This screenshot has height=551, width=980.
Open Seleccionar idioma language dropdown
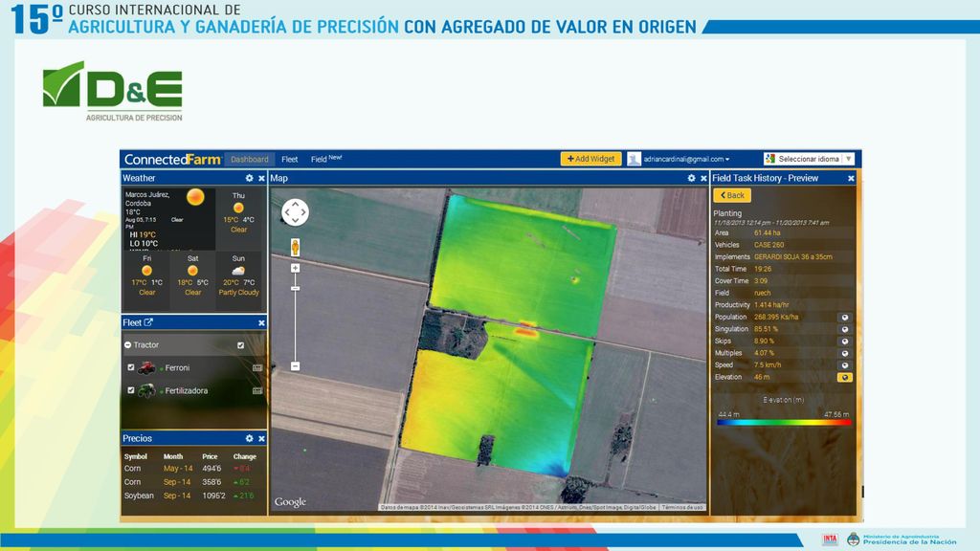(810, 159)
